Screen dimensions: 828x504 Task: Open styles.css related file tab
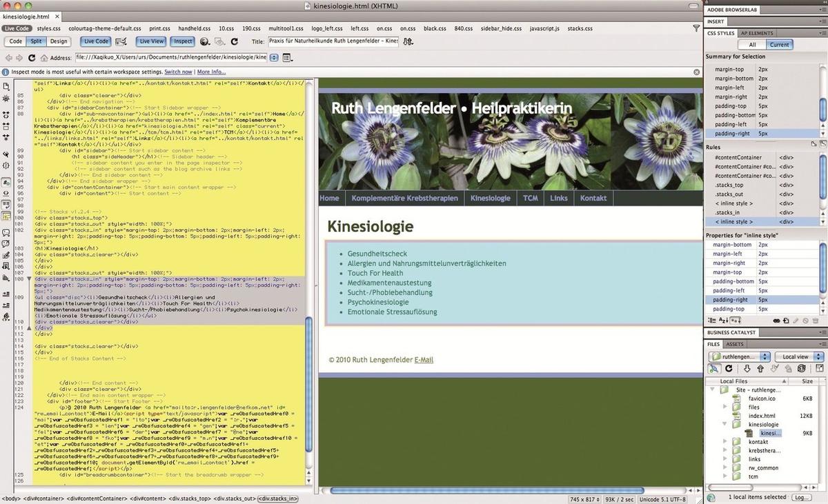pos(49,29)
